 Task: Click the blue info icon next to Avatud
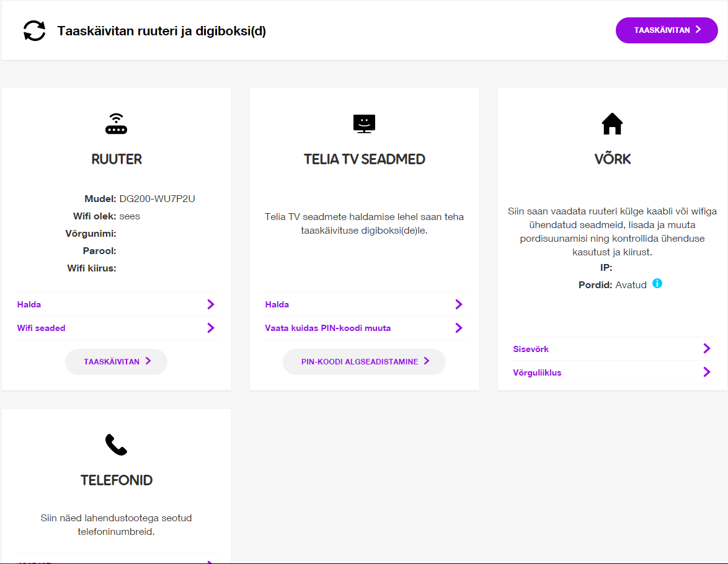pos(657,283)
